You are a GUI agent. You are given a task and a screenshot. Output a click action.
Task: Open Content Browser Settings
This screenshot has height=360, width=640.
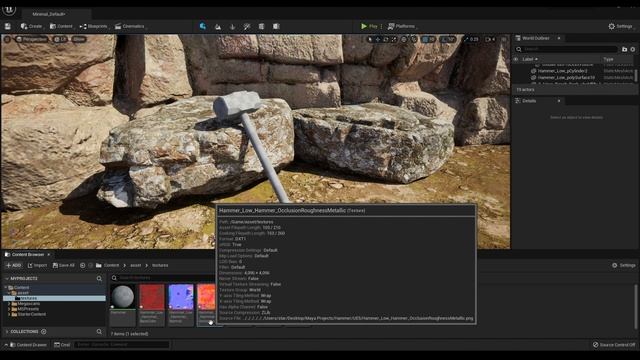pyautogui.click(x=624, y=265)
